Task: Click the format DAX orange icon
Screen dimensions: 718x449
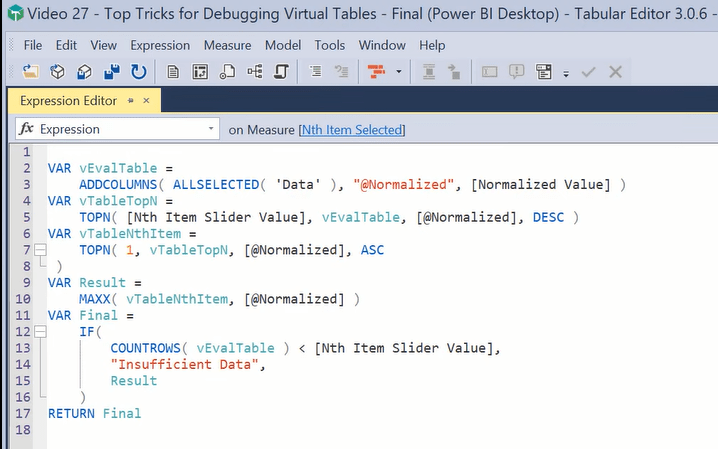Action: click(x=376, y=72)
